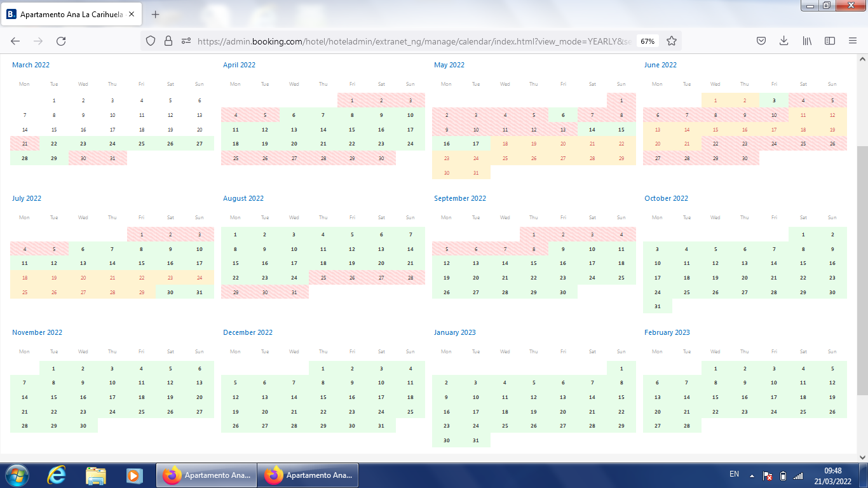
Task: Select 15 August 2022 calendar day
Action: pos(235,263)
